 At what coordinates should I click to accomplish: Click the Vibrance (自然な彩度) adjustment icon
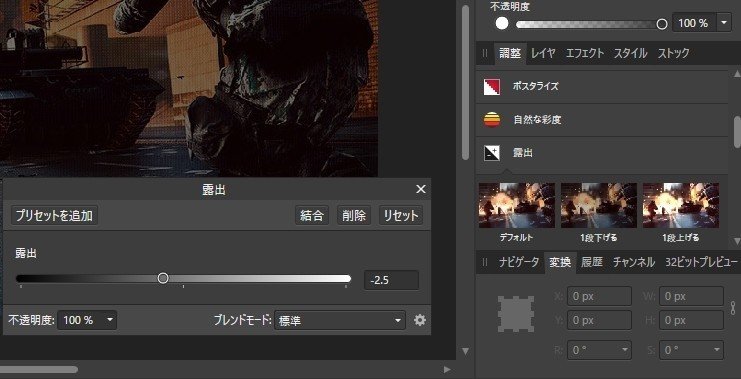(x=492, y=120)
